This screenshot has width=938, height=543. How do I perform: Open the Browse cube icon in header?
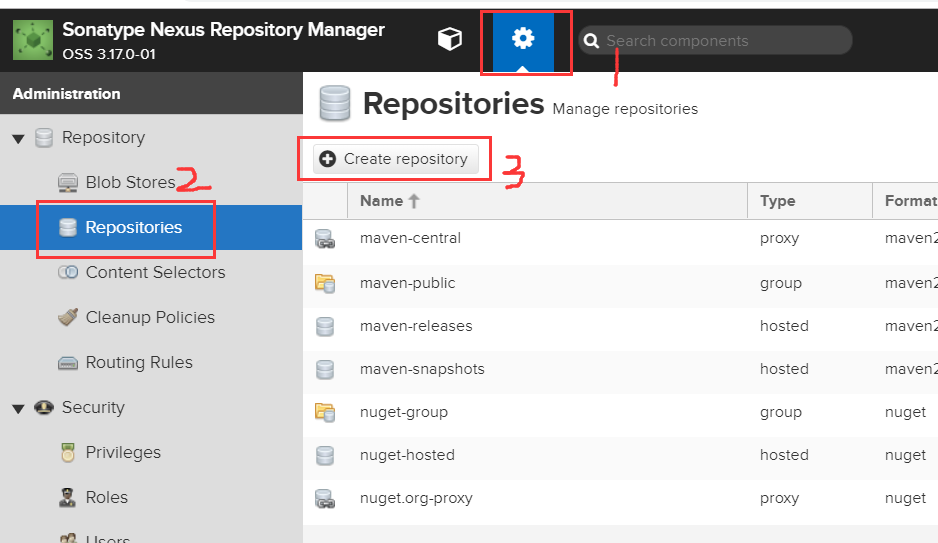[x=450, y=39]
